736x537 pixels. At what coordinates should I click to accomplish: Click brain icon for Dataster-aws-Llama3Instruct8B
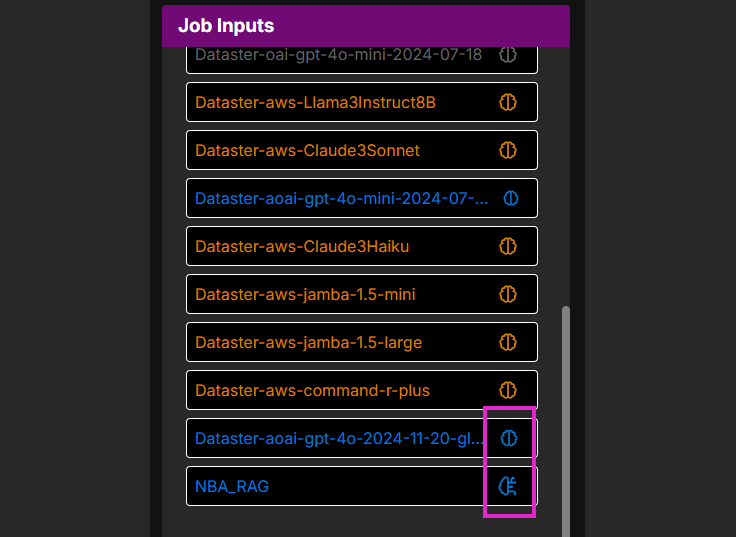[508, 102]
